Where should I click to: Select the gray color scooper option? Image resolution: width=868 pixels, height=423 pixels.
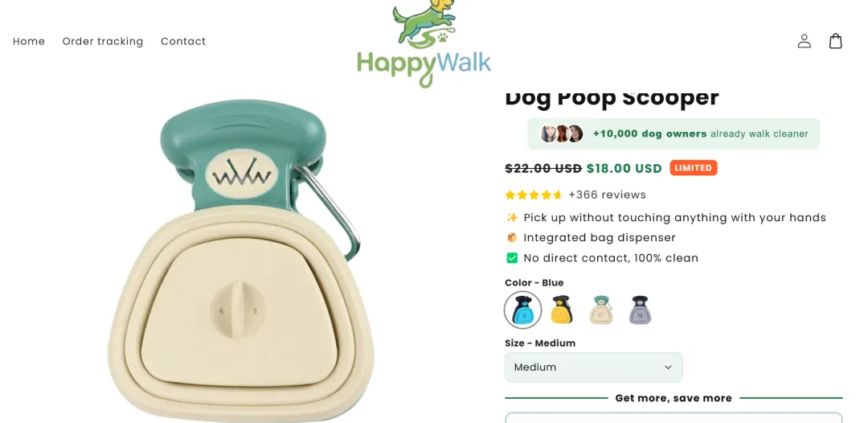(x=641, y=310)
